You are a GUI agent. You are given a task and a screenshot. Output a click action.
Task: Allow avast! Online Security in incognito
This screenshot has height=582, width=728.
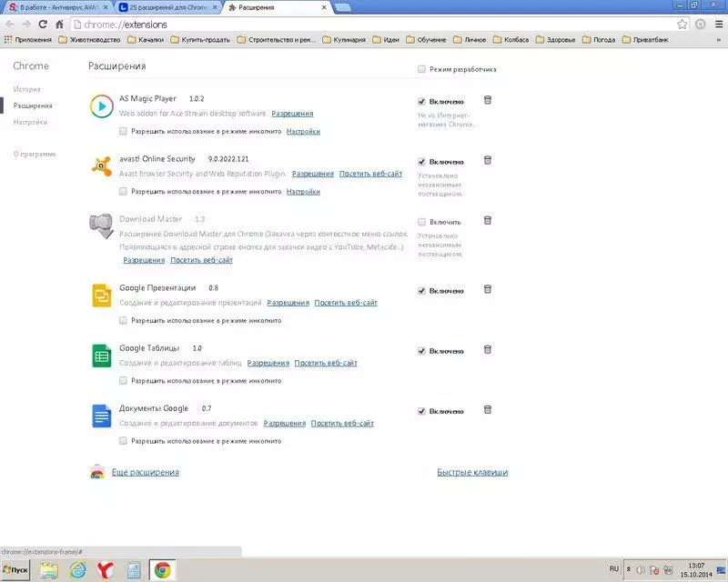click(x=123, y=191)
